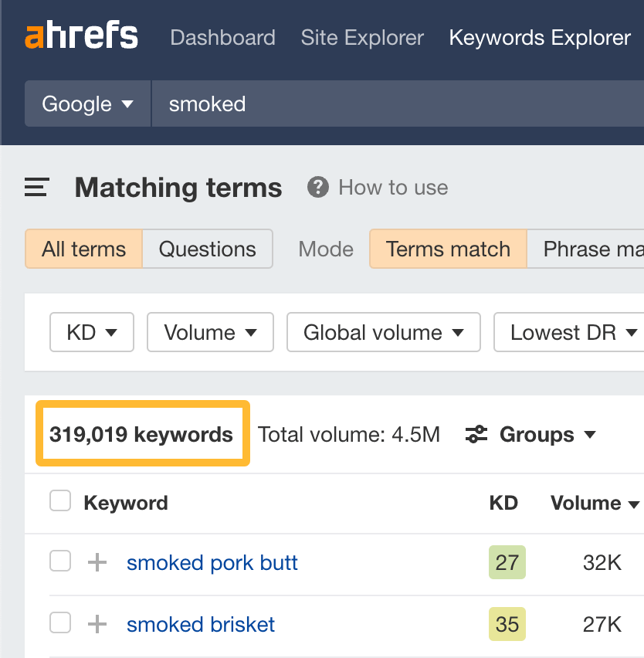This screenshot has height=658, width=644.
Task: Open the Global volume dropdown
Action: click(x=383, y=332)
